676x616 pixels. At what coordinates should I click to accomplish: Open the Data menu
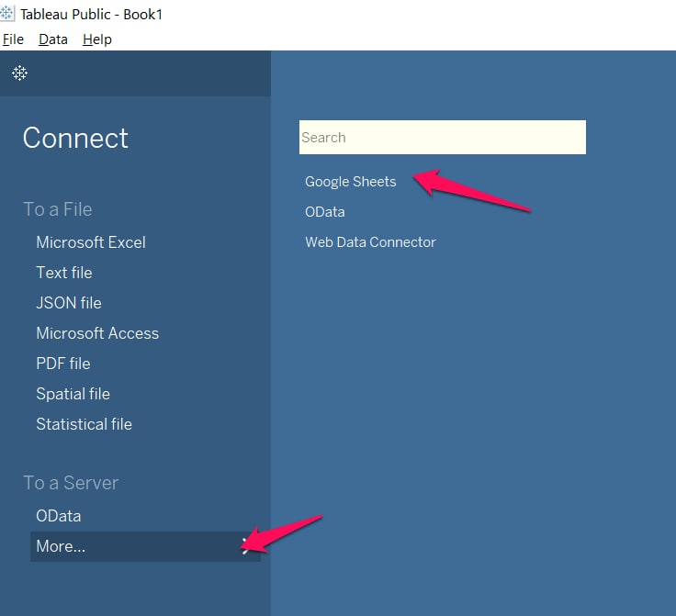click(x=53, y=39)
